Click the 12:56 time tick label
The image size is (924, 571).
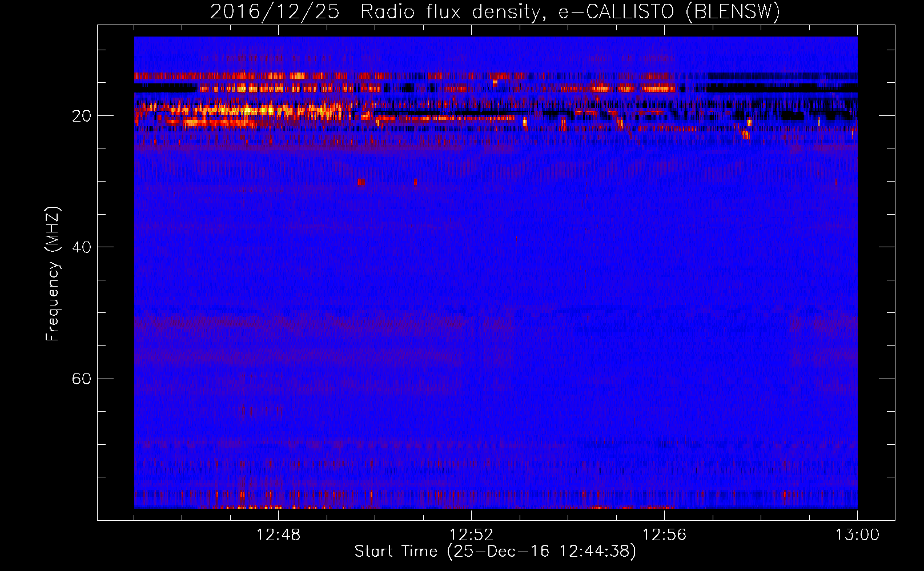coord(664,535)
